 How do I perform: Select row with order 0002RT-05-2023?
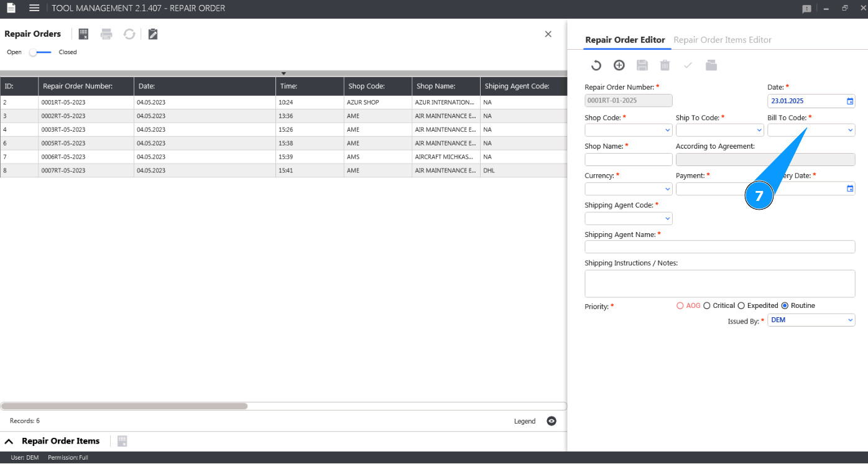click(x=284, y=116)
